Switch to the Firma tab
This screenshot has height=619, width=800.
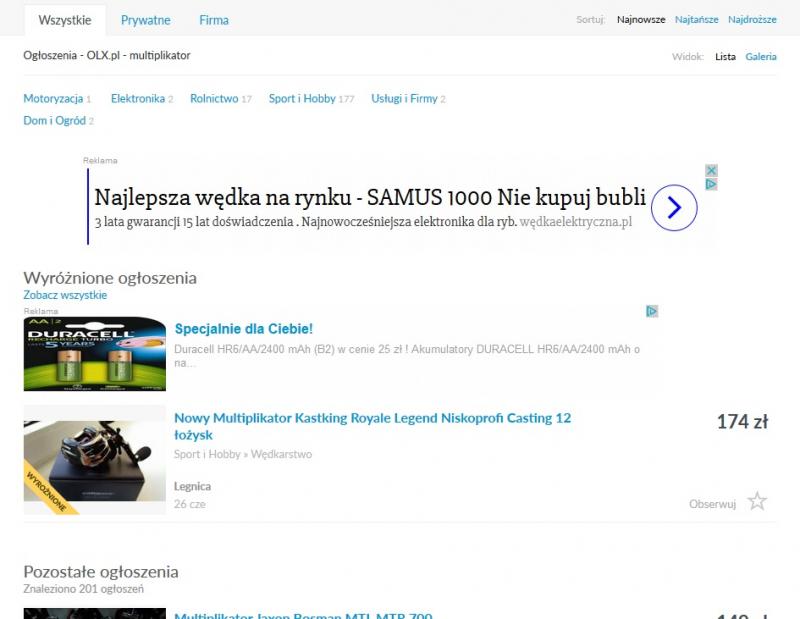[x=213, y=20]
